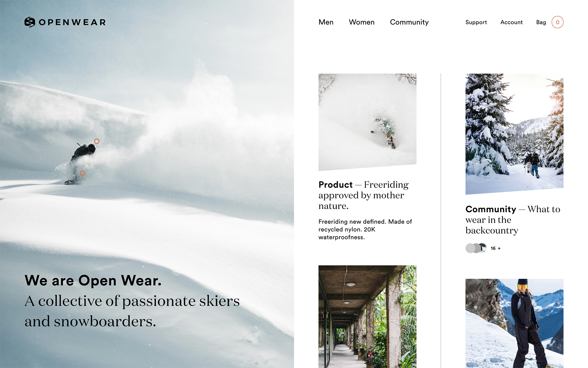The image size is (588, 368).
Task: Open the bag counter circle
Action: coord(557,22)
